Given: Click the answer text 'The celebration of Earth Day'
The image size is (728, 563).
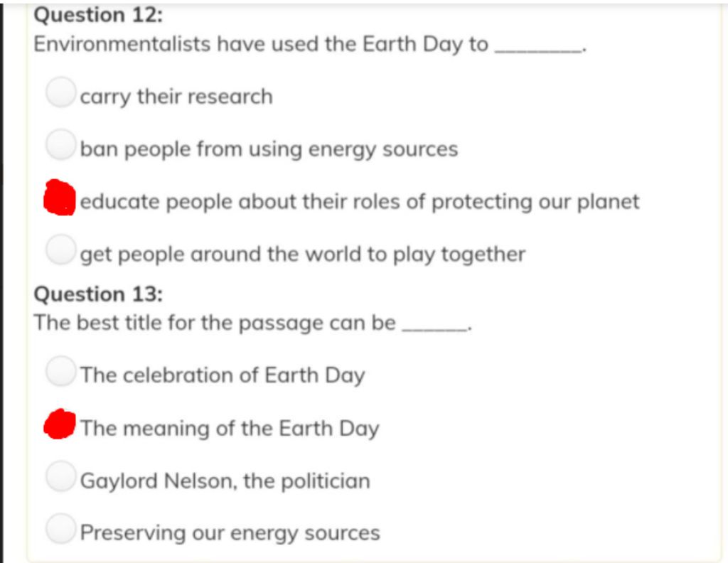Looking at the screenshot, I should pyautogui.click(x=223, y=375).
